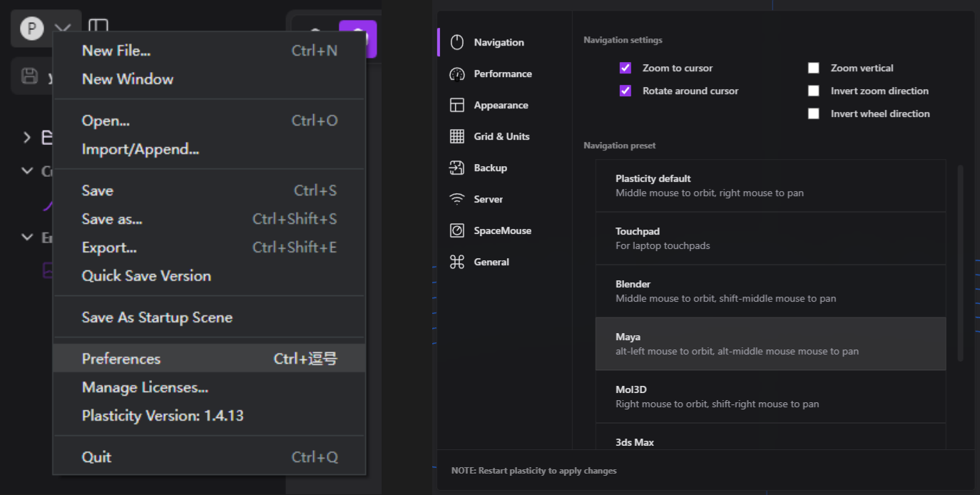
Task: Pick the Blender navigation preset
Action: [770, 291]
